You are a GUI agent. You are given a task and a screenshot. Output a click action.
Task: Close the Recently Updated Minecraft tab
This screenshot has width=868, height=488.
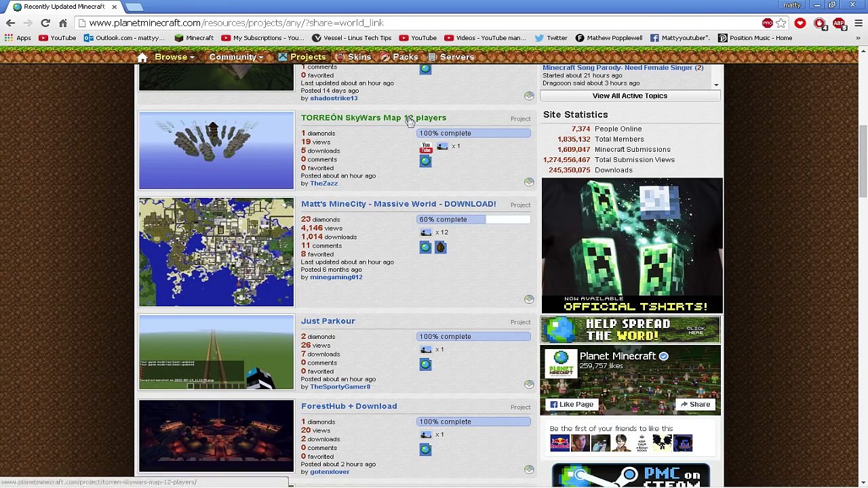(x=114, y=7)
